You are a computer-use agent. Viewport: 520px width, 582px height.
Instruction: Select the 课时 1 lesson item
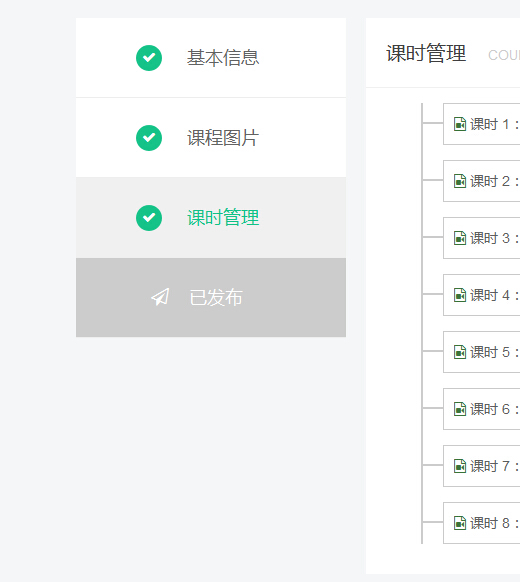click(x=482, y=124)
